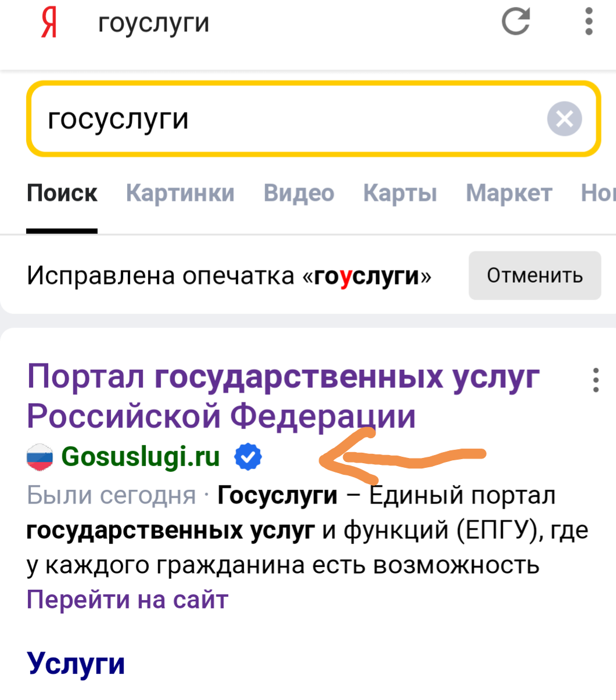Open the Перейти на сайт link
This screenshot has height=700, width=616.
pyautogui.click(x=127, y=599)
